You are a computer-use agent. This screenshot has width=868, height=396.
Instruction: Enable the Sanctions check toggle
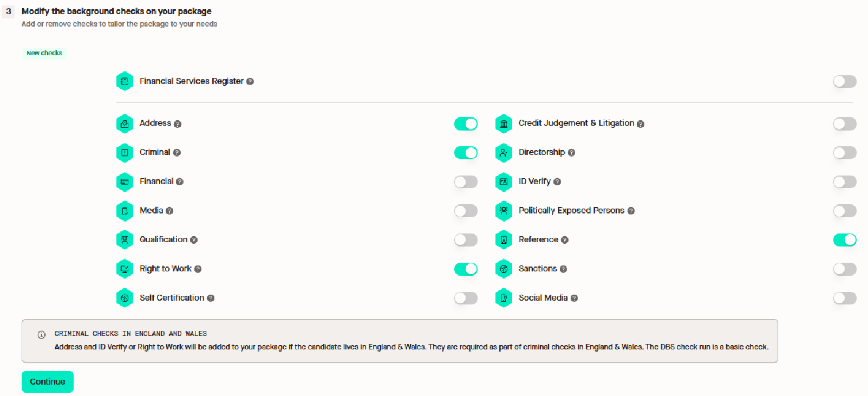pyautogui.click(x=845, y=269)
